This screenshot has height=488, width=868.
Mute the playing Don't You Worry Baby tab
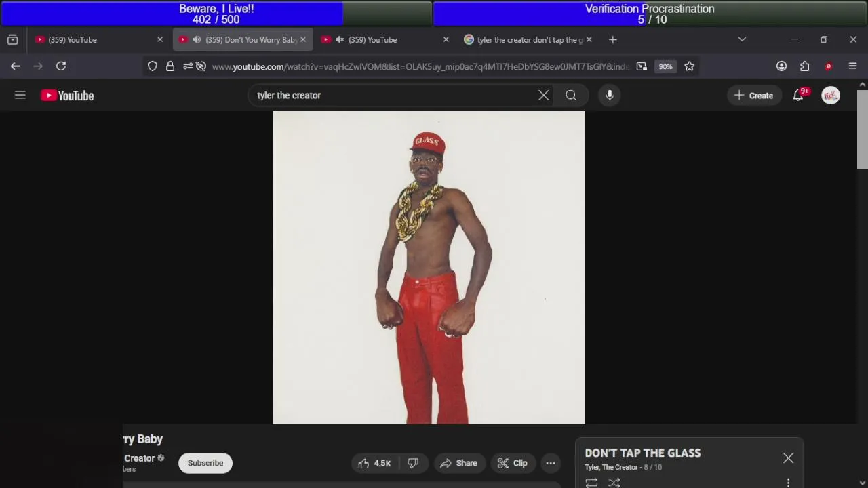[197, 40]
